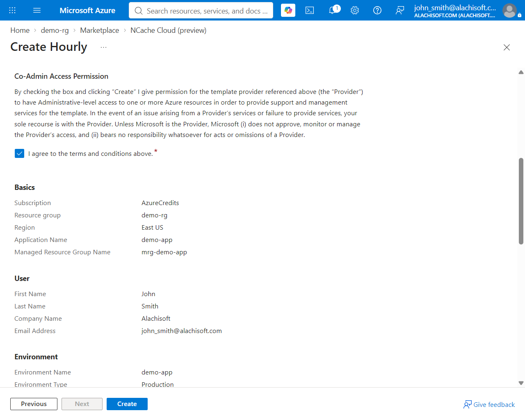Click the Previous button
525x420 pixels.
pos(34,404)
